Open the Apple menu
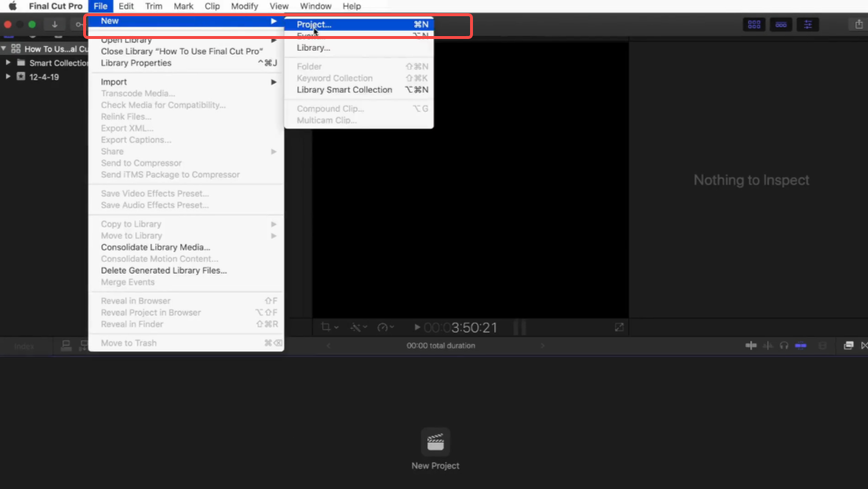 (13, 6)
